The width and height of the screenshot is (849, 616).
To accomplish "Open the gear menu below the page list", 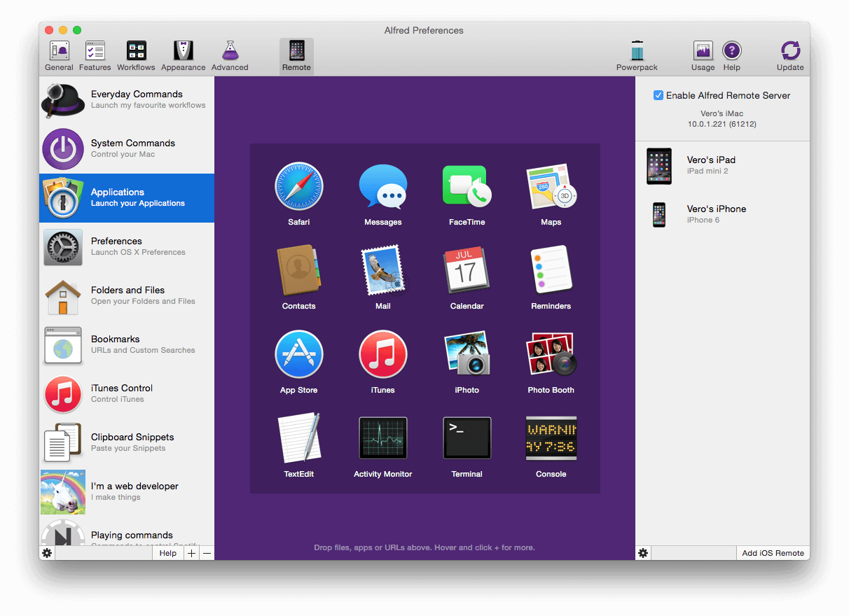I will (46, 552).
